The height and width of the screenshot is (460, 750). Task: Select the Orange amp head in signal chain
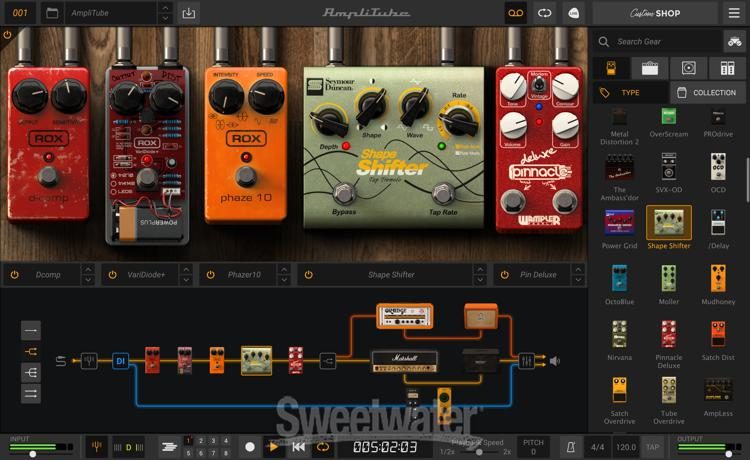point(405,316)
